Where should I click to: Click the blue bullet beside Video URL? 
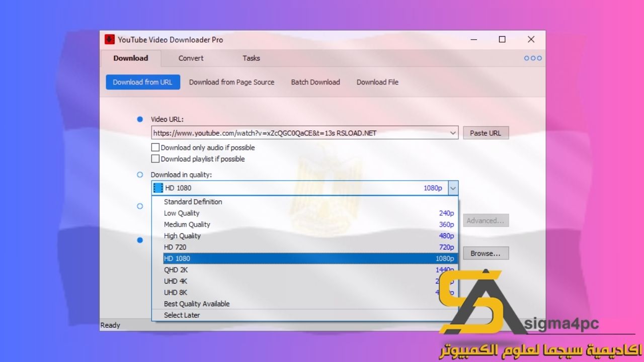(x=140, y=119)
